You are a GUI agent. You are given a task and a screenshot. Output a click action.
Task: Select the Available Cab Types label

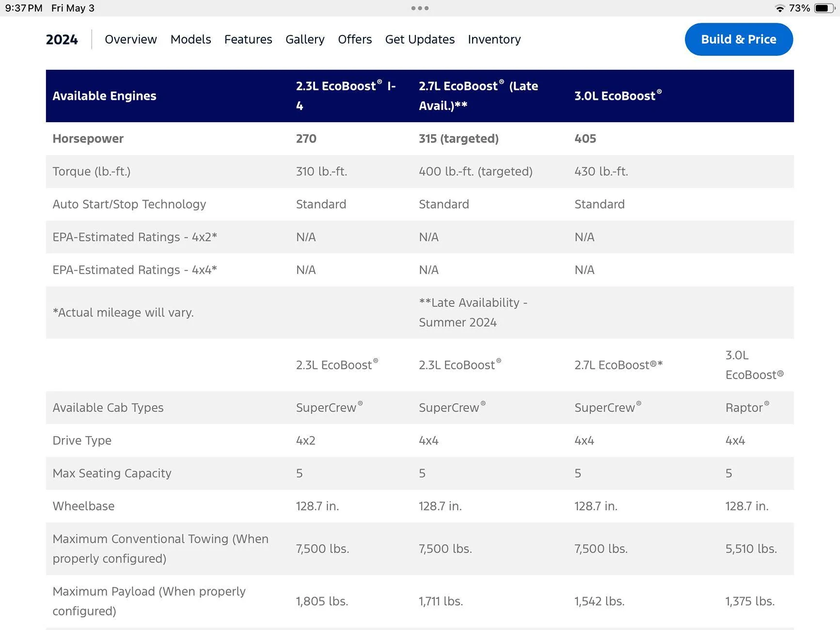[108, 408]
